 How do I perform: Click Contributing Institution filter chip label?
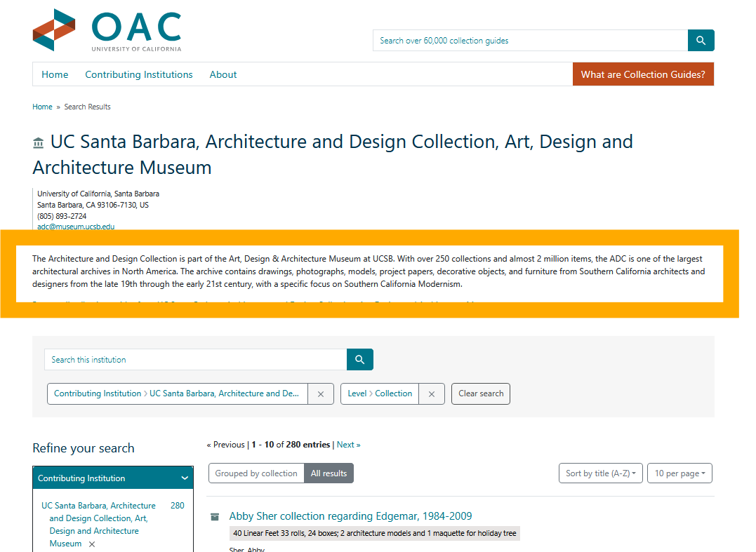176,393
